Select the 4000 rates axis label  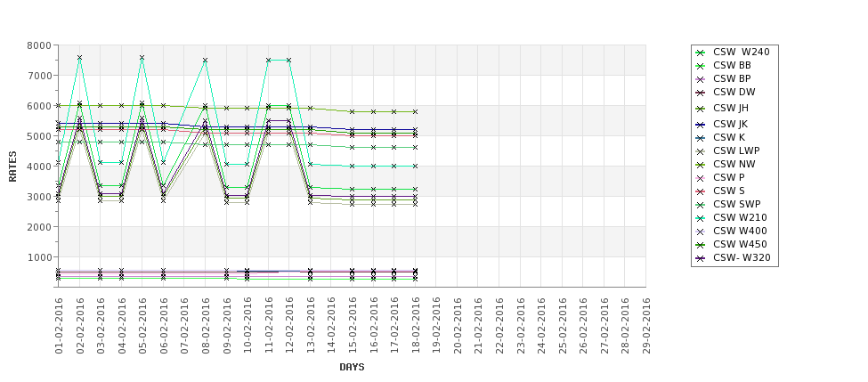[x=39, y=167]
